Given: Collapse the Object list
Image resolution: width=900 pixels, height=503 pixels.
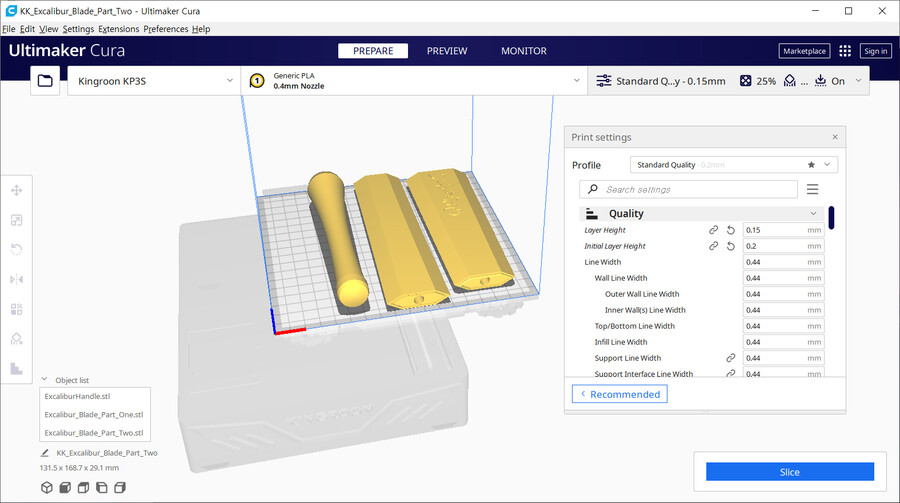Looking at the screenshot, I should click(x=44, y=380).
